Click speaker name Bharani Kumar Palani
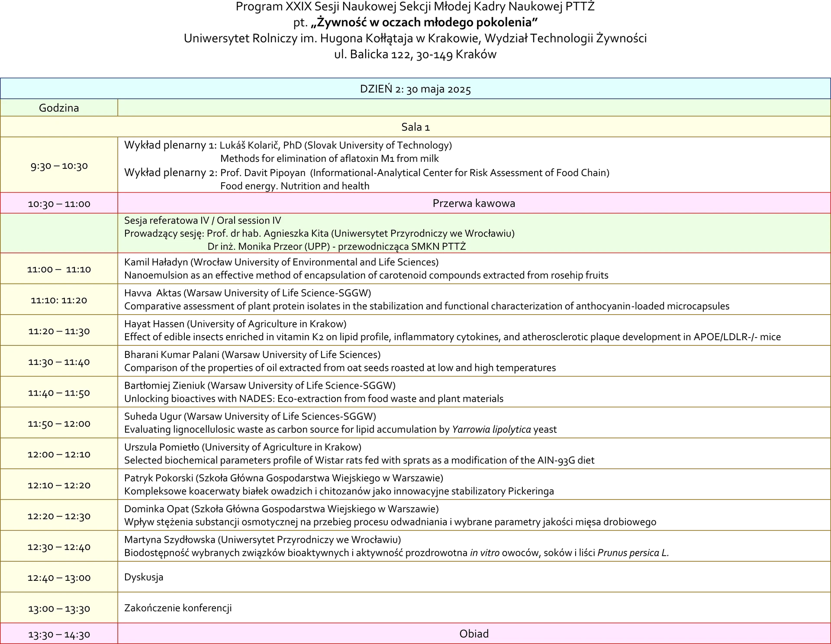Viewport: 831px width, 644px height. coord(171,354)
